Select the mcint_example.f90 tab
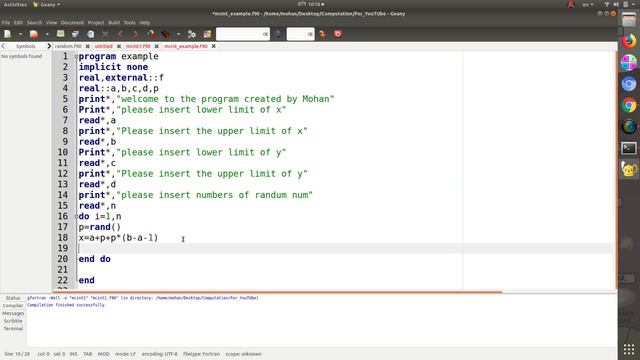Image resolution: width=640 pixels, height=360 pixels. click(x=186, y=47)
